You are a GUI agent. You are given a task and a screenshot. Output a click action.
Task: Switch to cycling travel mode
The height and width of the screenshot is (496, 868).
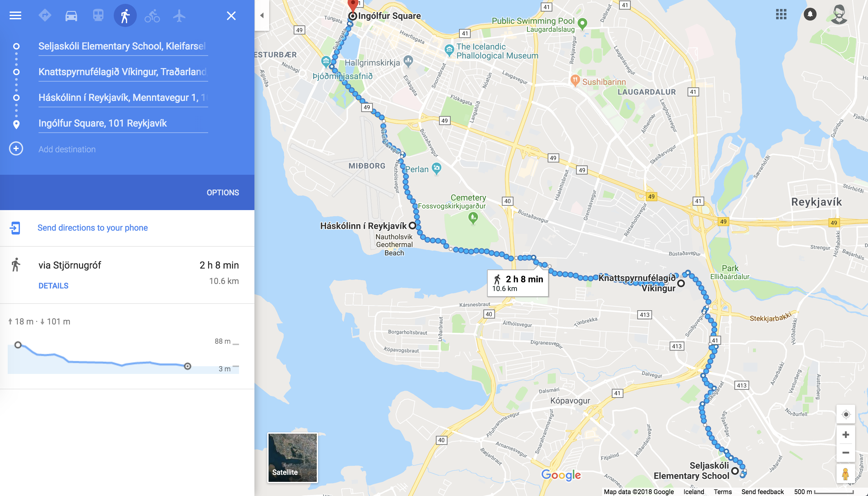pos(152,16)
